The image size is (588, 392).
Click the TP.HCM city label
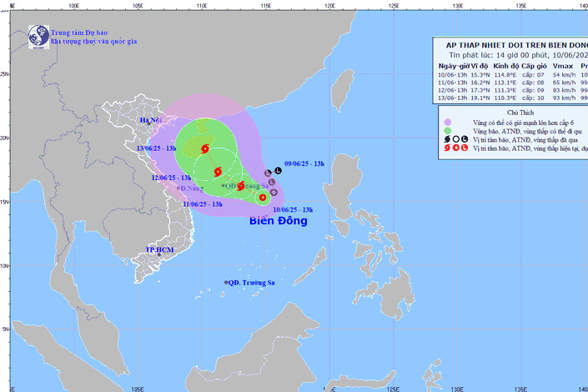pyautogui.click(x=158, y=249)
